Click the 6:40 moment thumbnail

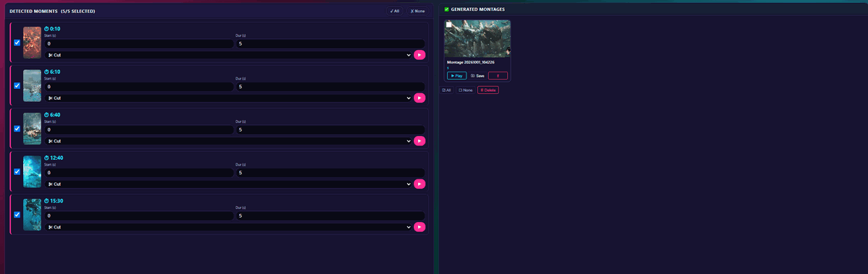[x=32, y=129]
